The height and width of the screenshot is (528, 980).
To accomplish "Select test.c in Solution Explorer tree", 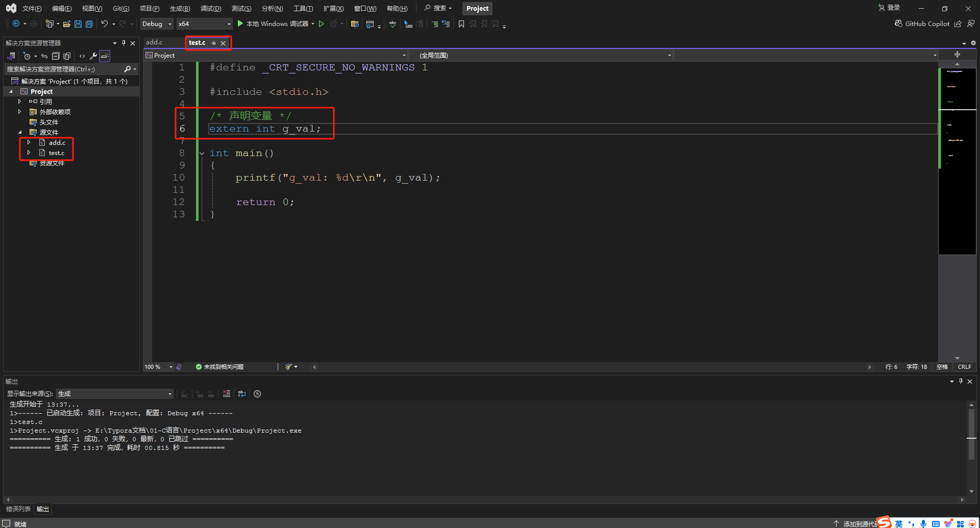I will 56,153.
